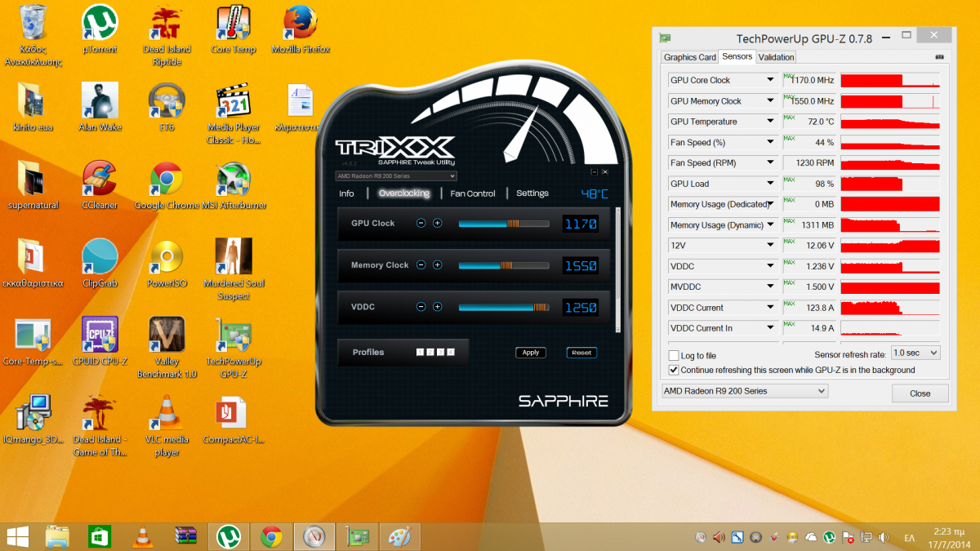
Task: Open the TRIXX graphics card selector dropdown
Action: pos(396,176)
